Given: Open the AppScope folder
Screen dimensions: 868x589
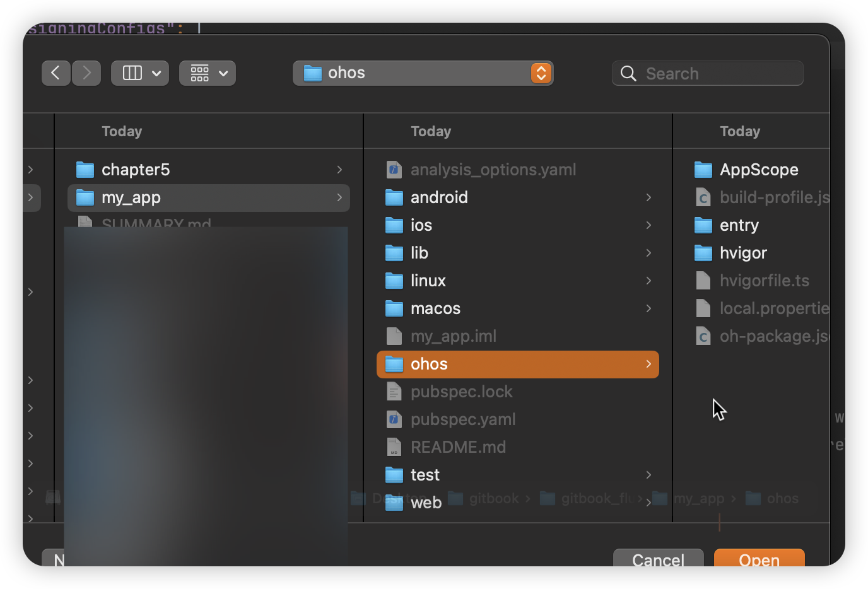Looking at the screenshot, I should point(758,170).
